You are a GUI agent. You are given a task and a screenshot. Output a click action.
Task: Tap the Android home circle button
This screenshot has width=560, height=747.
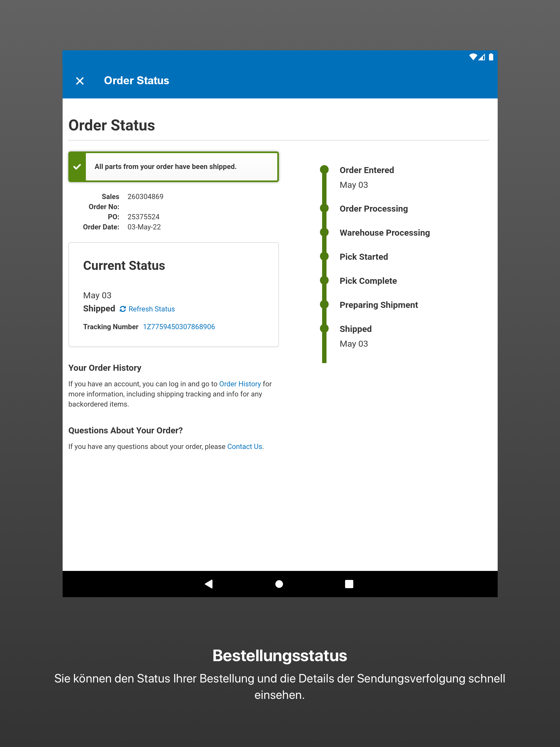coord(279,584)
